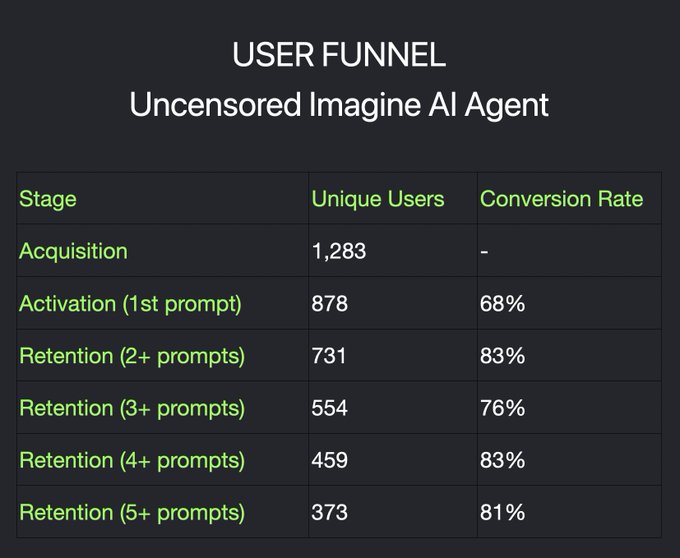Screen dimensions: 680x558
Task: Click the USER FUNNEL title text
Action: click(339, 55)
